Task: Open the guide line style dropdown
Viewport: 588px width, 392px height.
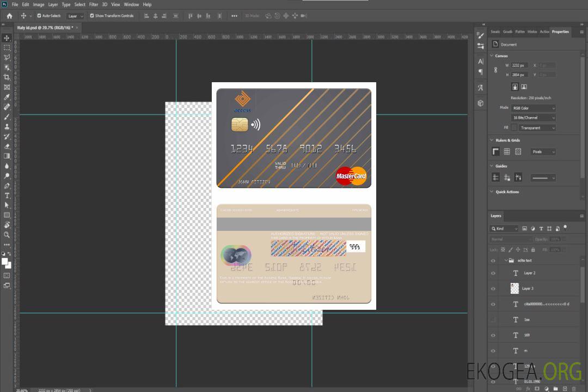Action: pos(543,178)
